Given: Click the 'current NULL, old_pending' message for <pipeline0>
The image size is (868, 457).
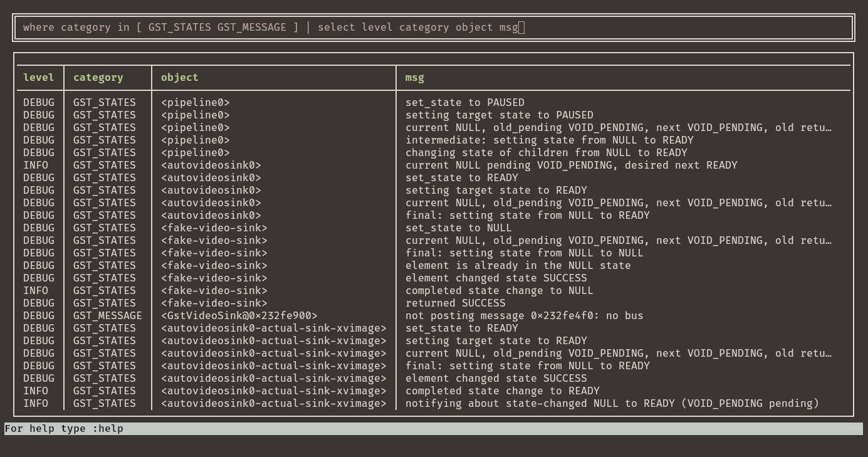Looking at the screenshot, I should tap(619, 128).
